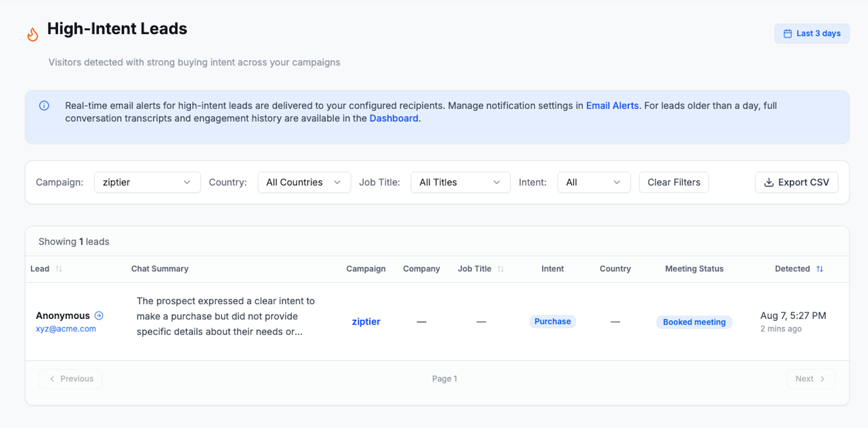Click the Company column header
Image resolution: width=868 pixels, height=428 pixels.
pyautogui.click(x=421, y=269)
